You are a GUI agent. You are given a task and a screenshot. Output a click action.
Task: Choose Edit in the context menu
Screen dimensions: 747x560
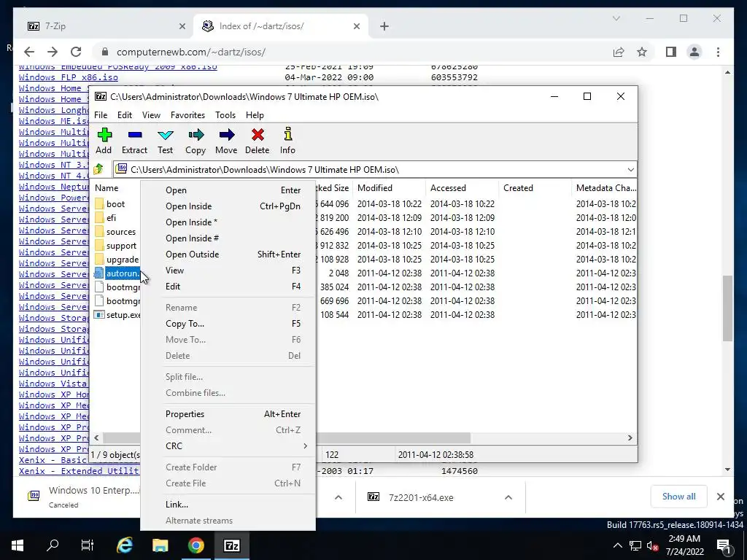click(228, 286)
